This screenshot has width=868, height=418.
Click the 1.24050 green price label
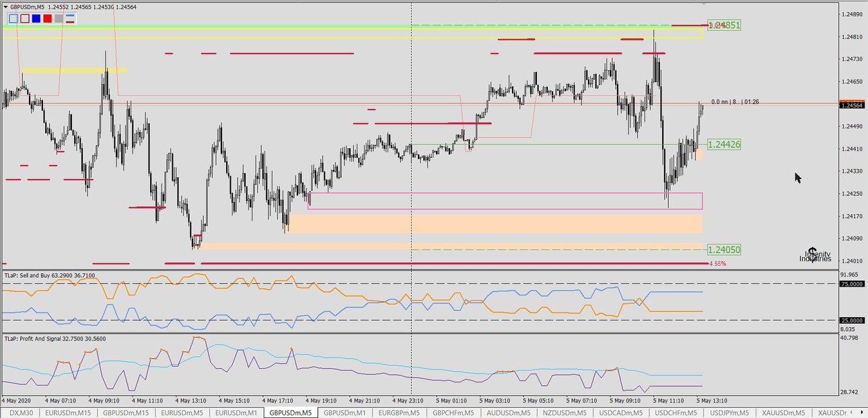pyautogui.click(x=724, y=250)
